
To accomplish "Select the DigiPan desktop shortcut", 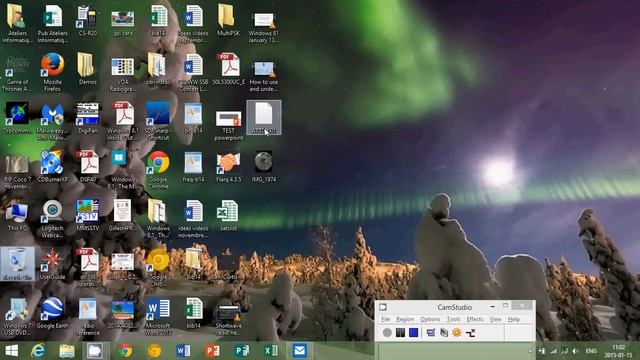I will pos(87,118).
